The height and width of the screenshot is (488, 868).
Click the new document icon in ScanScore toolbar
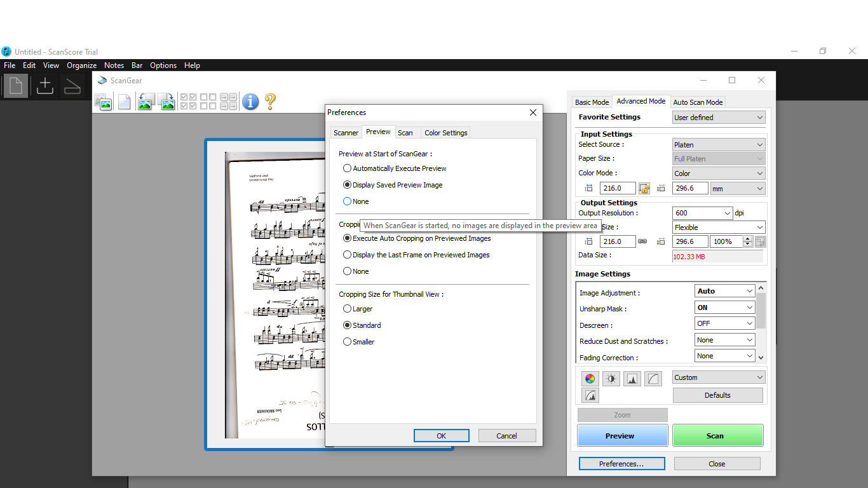click(16, 86)
